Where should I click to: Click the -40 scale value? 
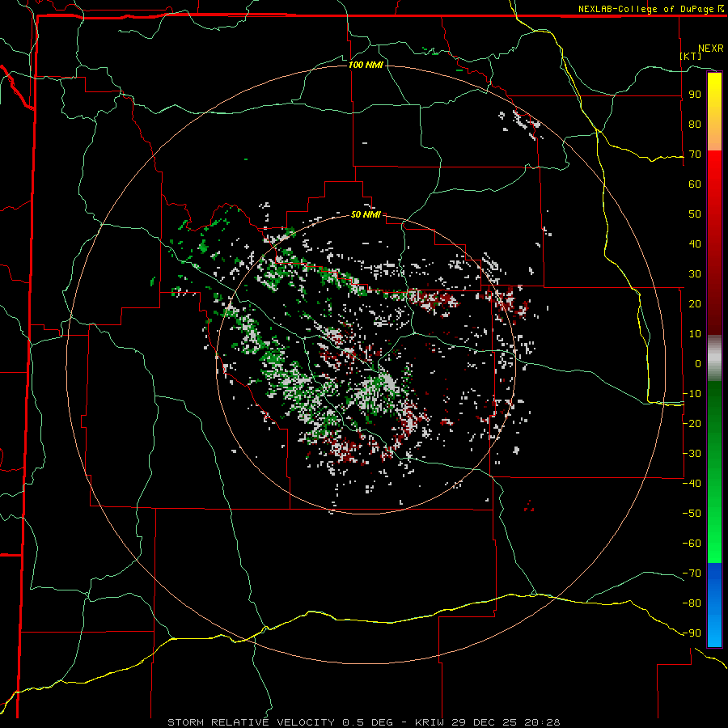(x=692, y=484)
